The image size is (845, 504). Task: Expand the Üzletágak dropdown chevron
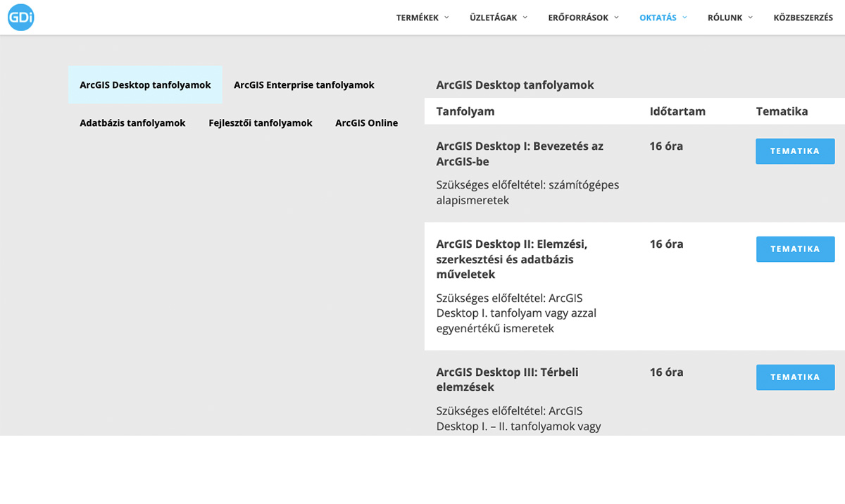525,18
